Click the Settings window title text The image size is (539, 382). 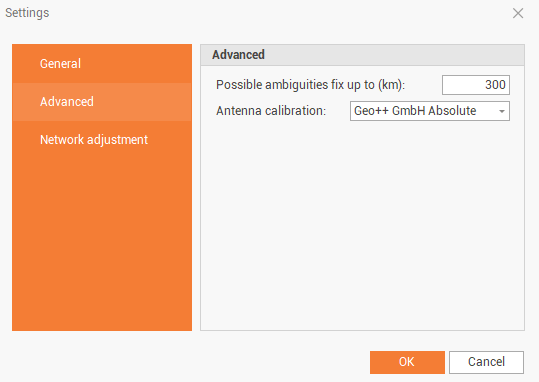click(27, 13)
